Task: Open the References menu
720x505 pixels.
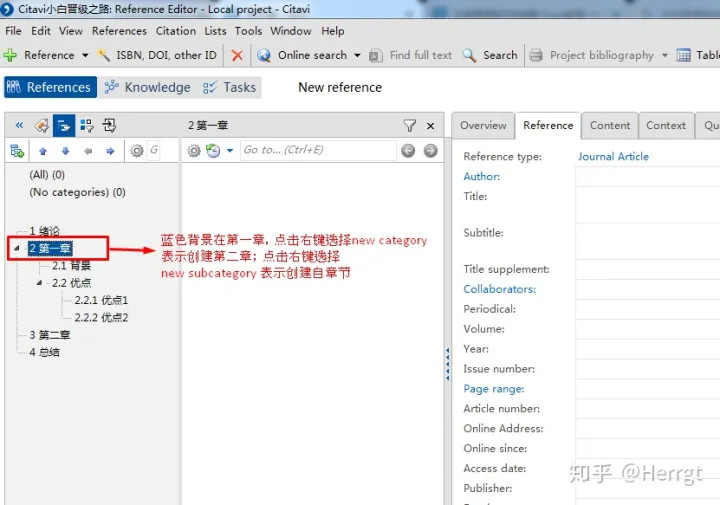Action: tap(119, 31)
